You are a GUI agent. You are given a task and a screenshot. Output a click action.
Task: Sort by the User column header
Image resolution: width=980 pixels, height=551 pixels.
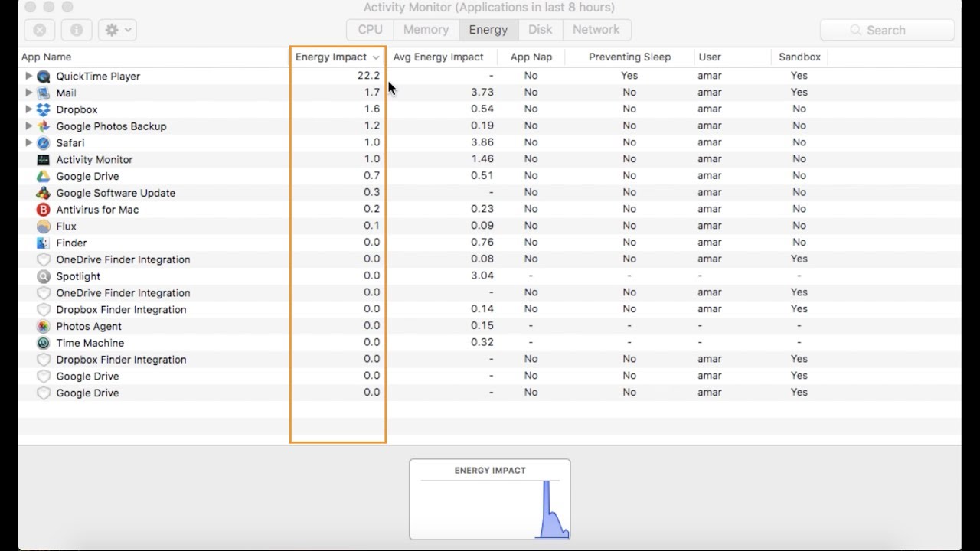point(733,57)
